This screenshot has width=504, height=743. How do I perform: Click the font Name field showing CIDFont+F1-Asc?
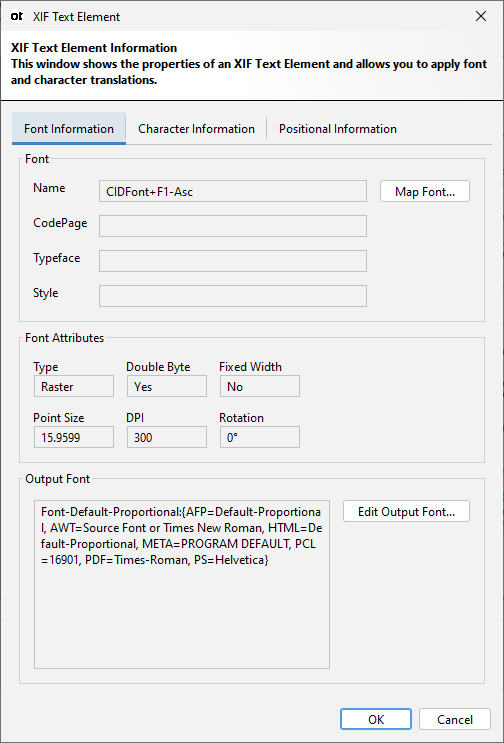[x=233, y=191]
